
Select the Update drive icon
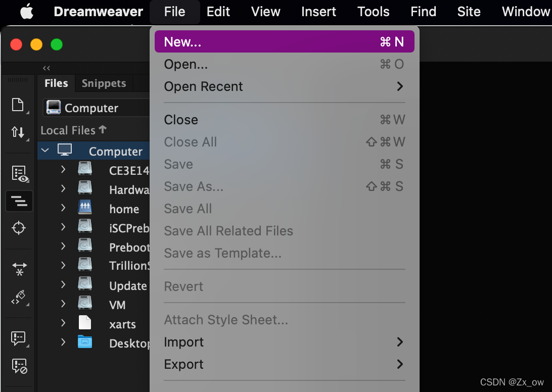click(x=85, y=283)
